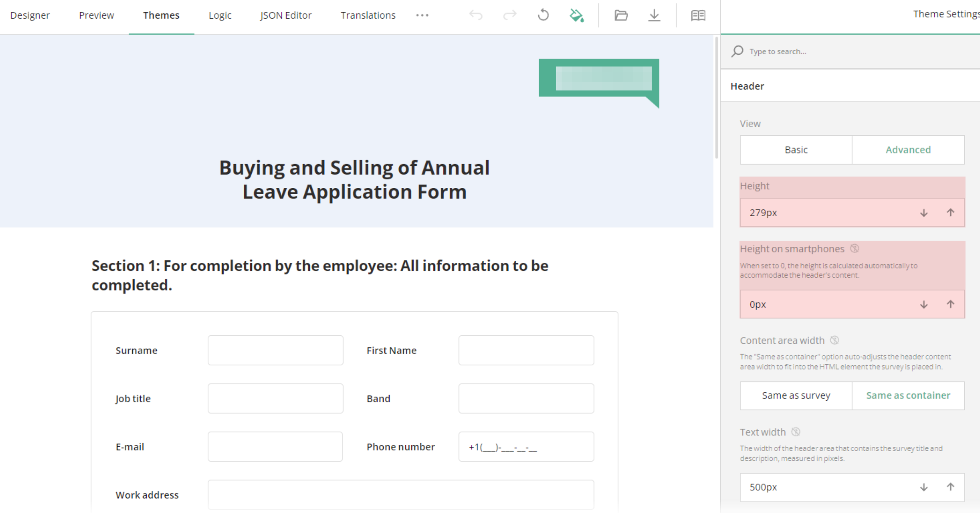Click the theme paint bucket icon

[576, 15]
